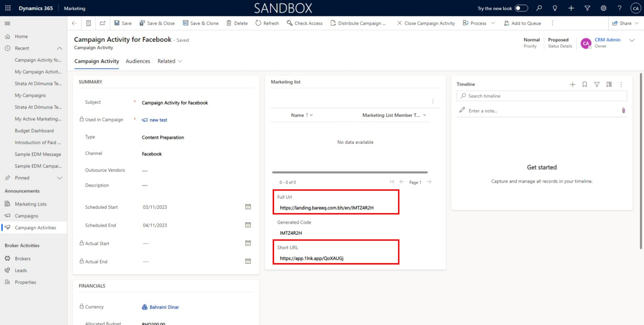Expand the Pinned section chevron
The height and width of the screenshot is (325, 644).
[x=59, y=178]
